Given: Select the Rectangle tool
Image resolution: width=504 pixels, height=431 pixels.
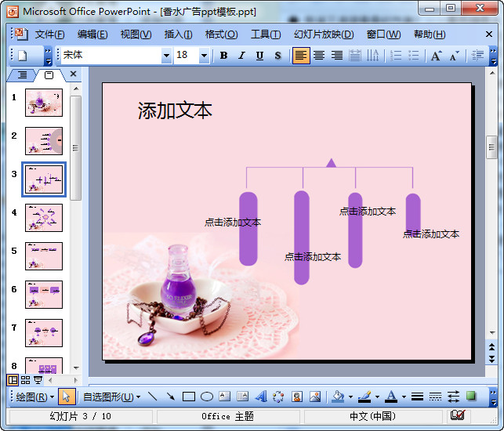Looking at the screenshot, I should point(189,397).
